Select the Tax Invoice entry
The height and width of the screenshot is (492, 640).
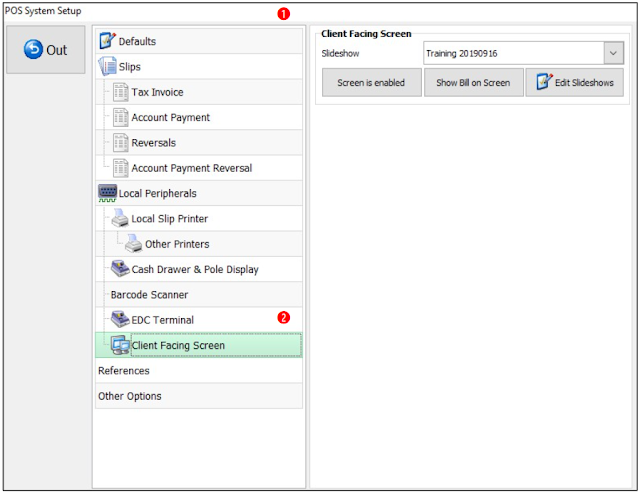199,92
